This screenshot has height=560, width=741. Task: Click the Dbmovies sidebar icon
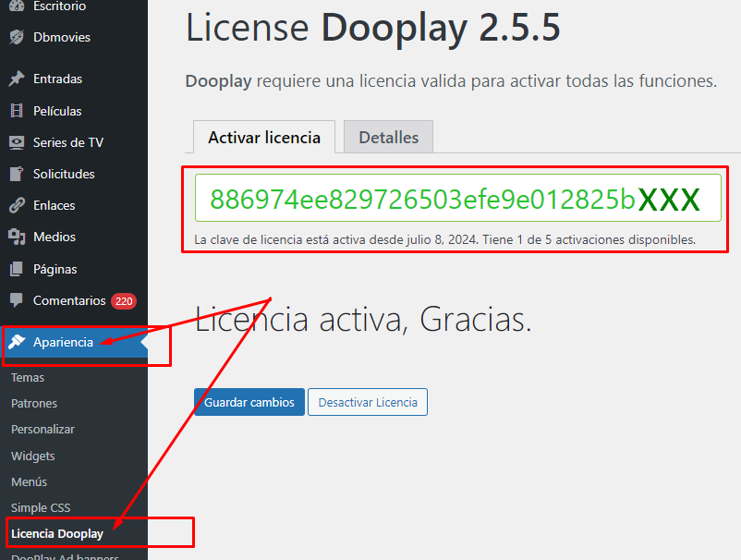[17, 37]
